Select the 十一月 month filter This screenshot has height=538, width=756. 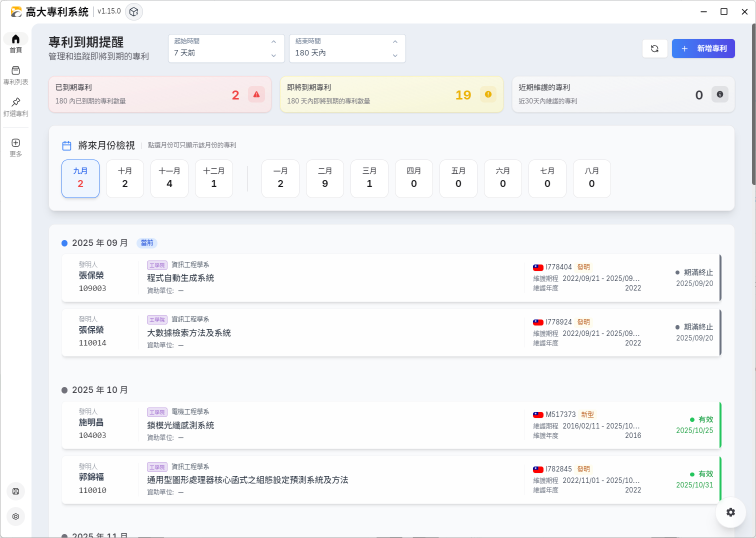[x=169, y=178]
